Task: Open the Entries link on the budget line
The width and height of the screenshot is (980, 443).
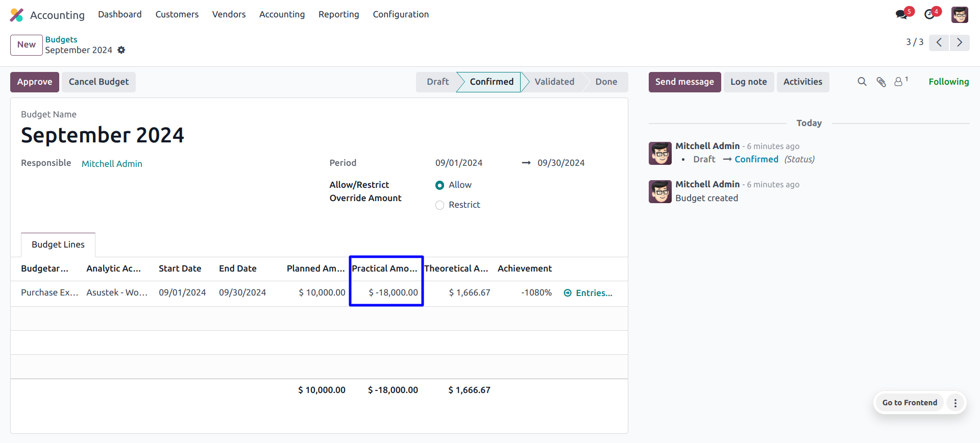Action: [588, 293]
